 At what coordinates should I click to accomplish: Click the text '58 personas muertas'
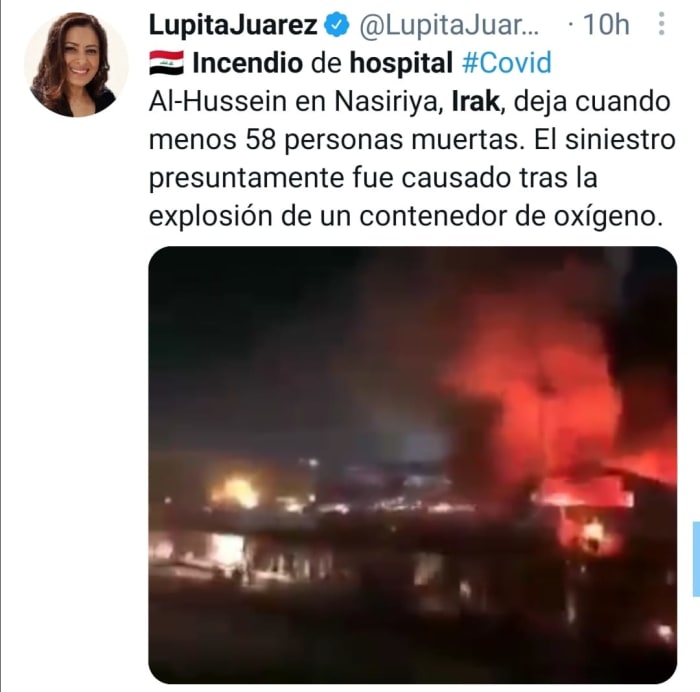(x=383, y=140)
